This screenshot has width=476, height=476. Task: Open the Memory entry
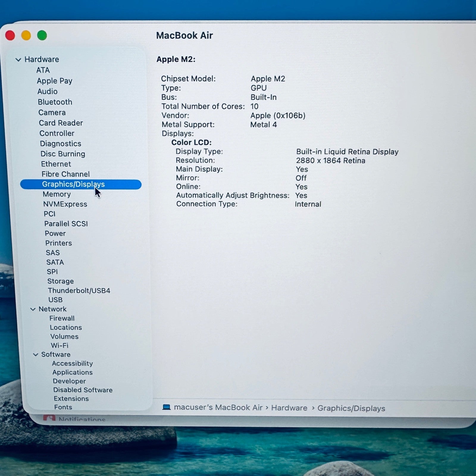[57, 194]
